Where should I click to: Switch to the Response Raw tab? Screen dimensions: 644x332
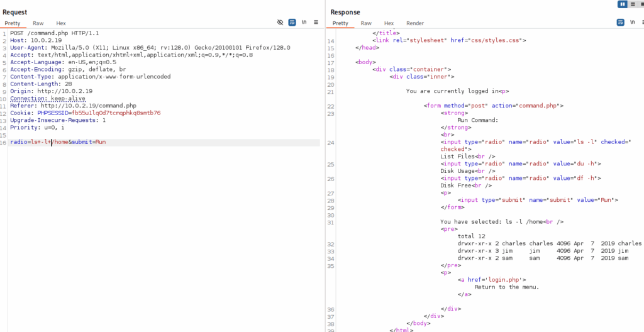tap(366, 23)
